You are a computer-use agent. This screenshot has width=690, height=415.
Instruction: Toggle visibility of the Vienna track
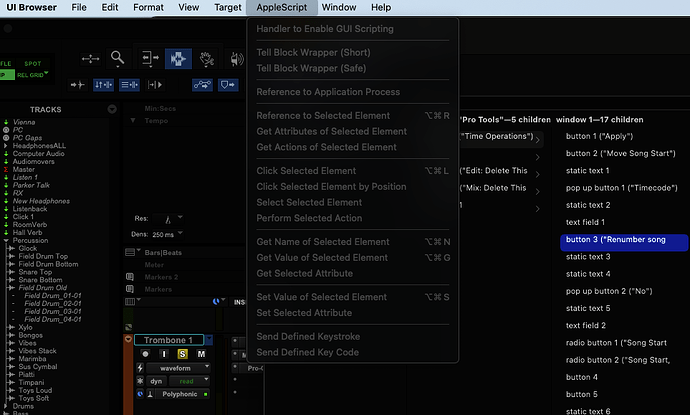6,122
